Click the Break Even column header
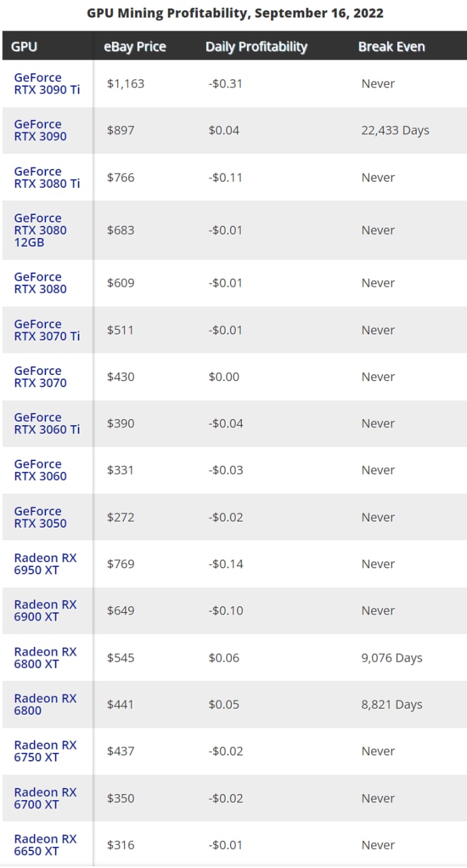This screenshot has height=868, width=467. click(392, 47)
